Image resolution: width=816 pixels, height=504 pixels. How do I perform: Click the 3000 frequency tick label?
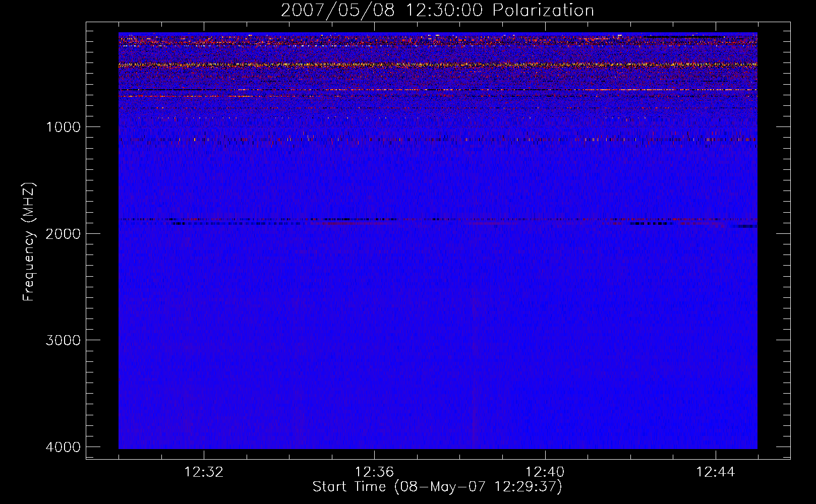(x=63, y=340)
